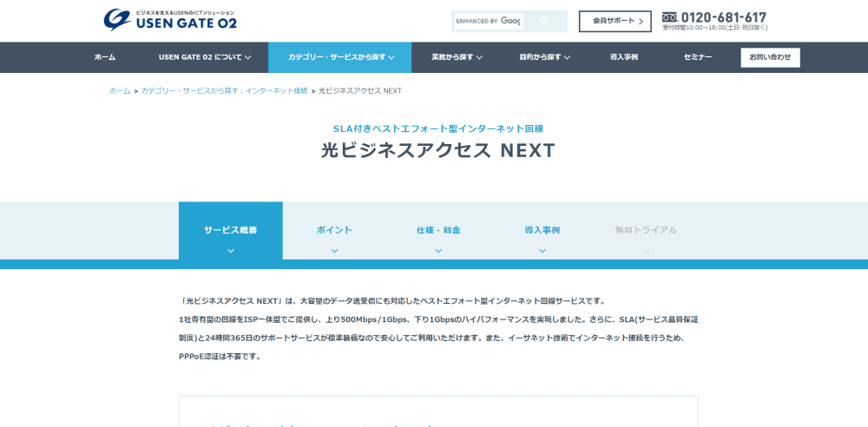The height and width of the screenshot is (427, 868).
Task: Click 光ビジネスアクセス NEXT breadcrumb text
Action: [x=360, y=91]
